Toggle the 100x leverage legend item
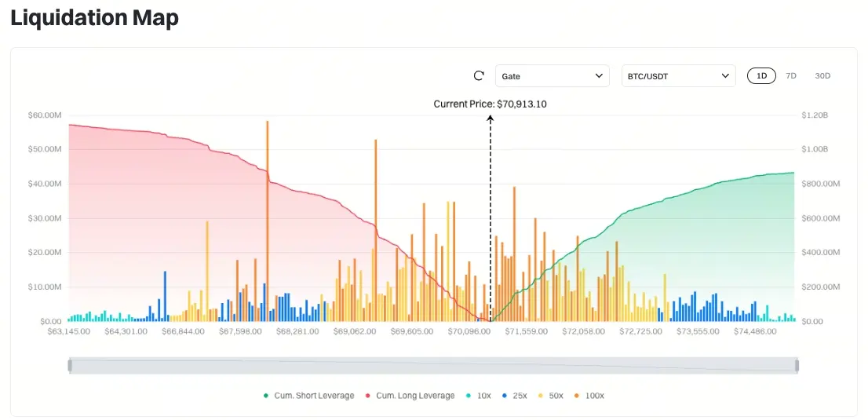Viewport: 868px width, 420px height. point(590,396)
